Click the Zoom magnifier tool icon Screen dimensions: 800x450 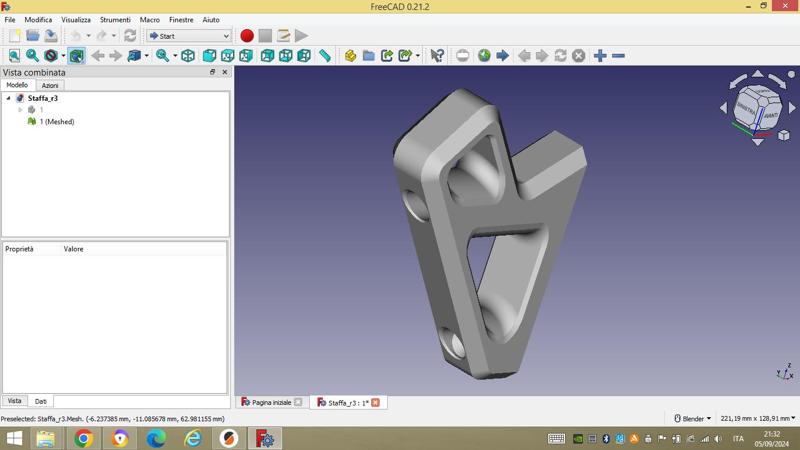coord(163,56)
